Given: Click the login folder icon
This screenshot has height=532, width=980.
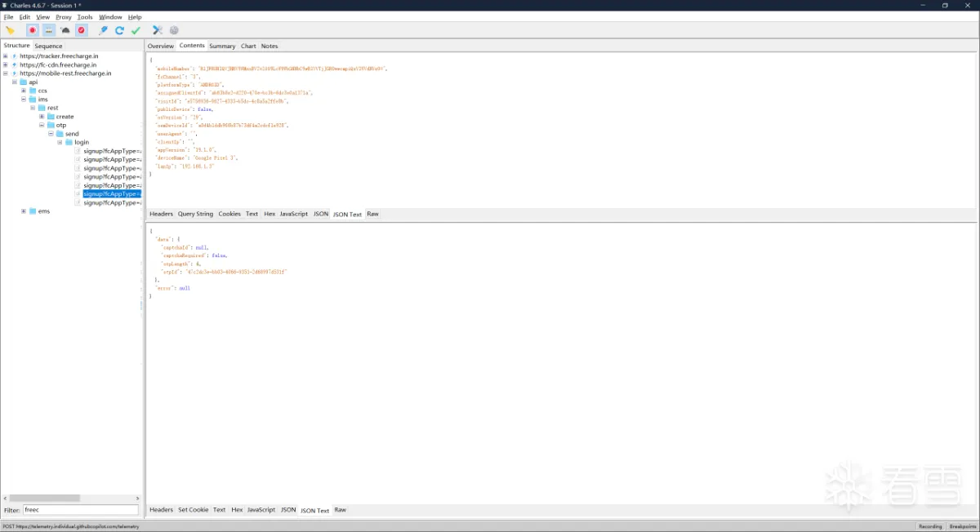Looking at the screenshot, I should [69, 142].
